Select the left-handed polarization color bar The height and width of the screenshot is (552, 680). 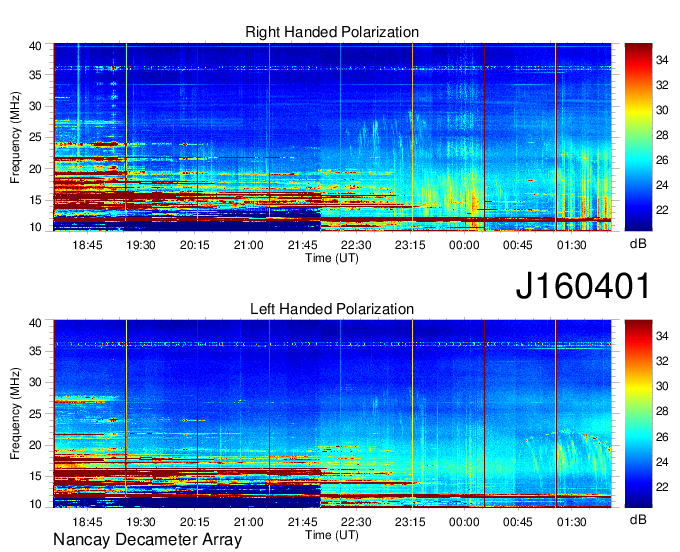coord(638,414)
